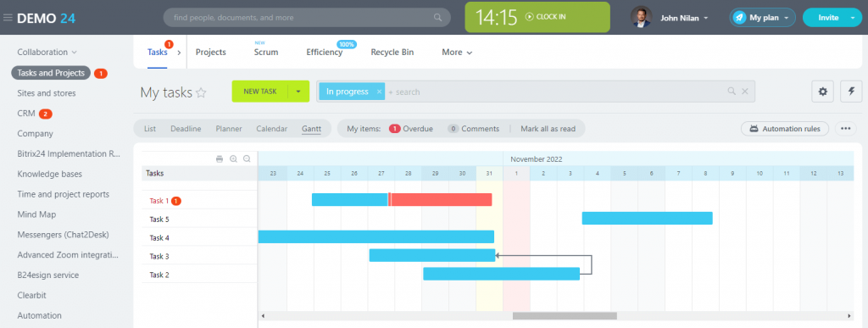Click Mark all as read

(548, 129)
